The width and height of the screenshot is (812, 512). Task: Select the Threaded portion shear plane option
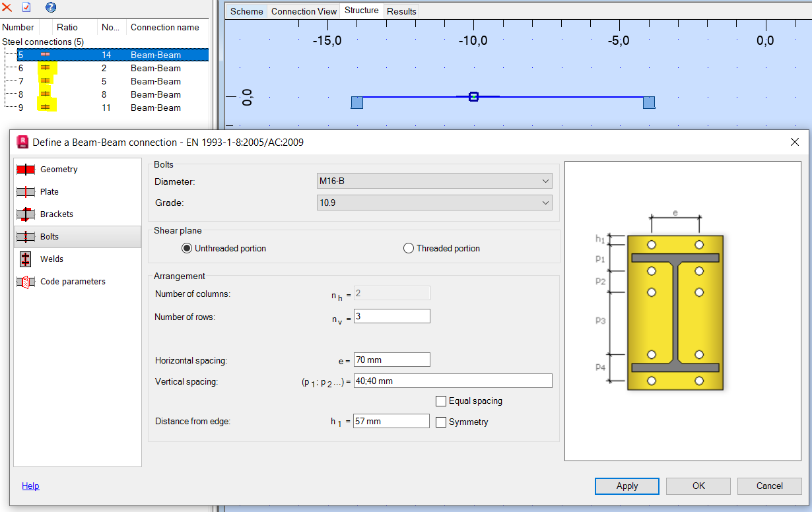coord(408,248)
